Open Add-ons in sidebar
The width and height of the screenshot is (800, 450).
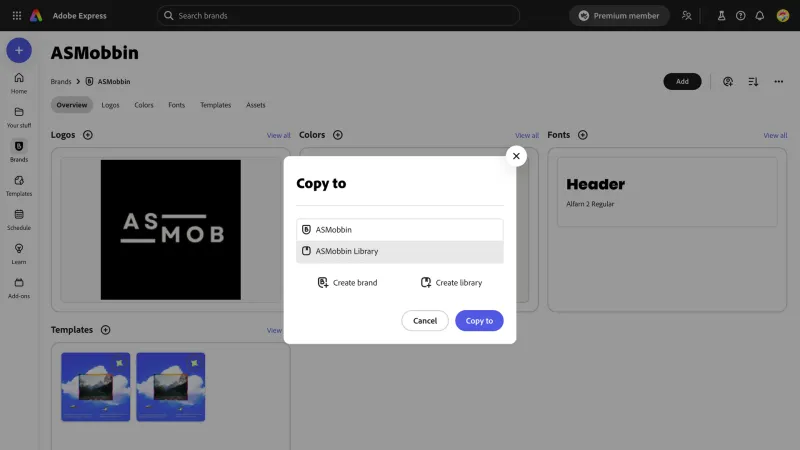19,288
